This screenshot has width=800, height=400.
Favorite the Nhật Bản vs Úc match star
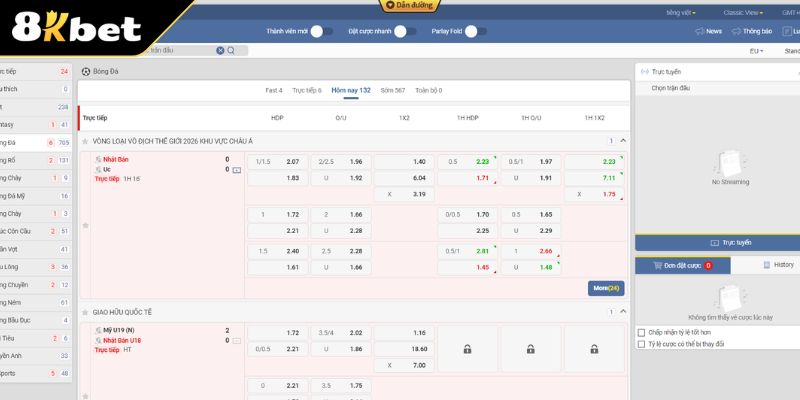pos(85,225)
